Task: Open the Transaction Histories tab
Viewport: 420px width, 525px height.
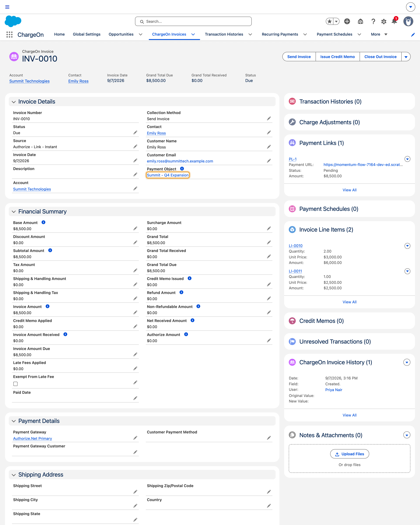Action: [x=224, y=34]
